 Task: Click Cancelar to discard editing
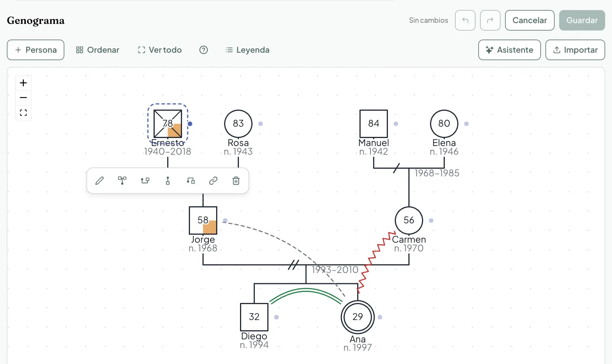[x=530, y=20]
